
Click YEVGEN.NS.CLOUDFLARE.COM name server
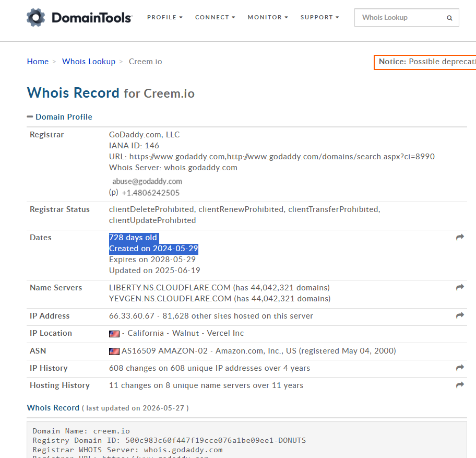[x=170, y=299]
